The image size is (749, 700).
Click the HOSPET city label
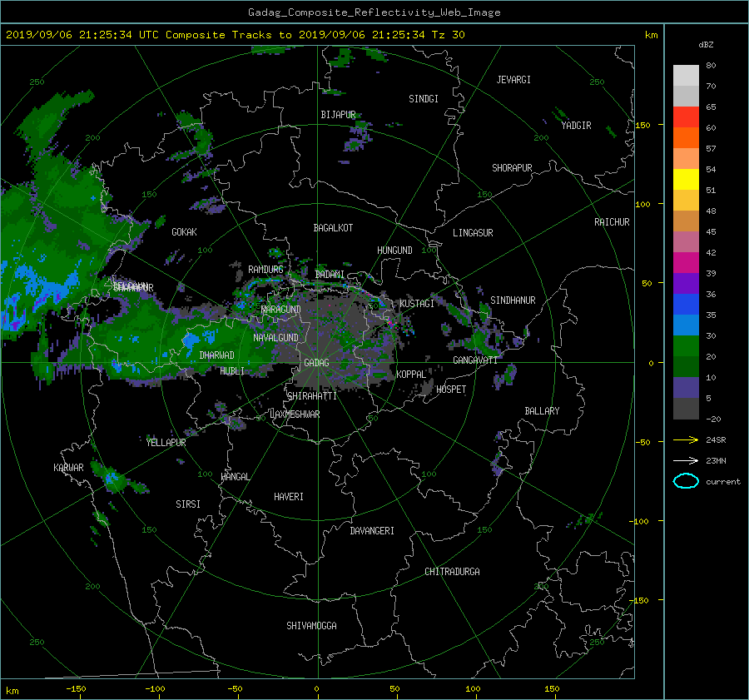click(x=451, y=390)
